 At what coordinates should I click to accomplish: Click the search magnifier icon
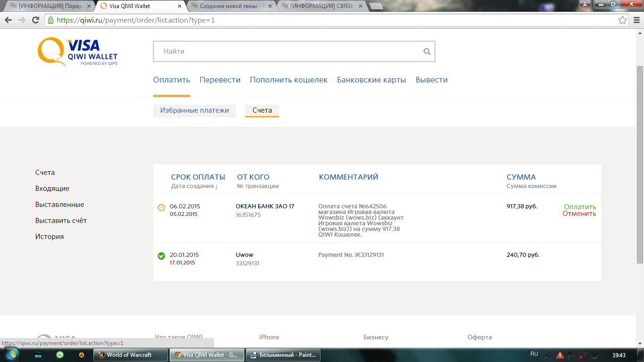[x=427, y=52]
